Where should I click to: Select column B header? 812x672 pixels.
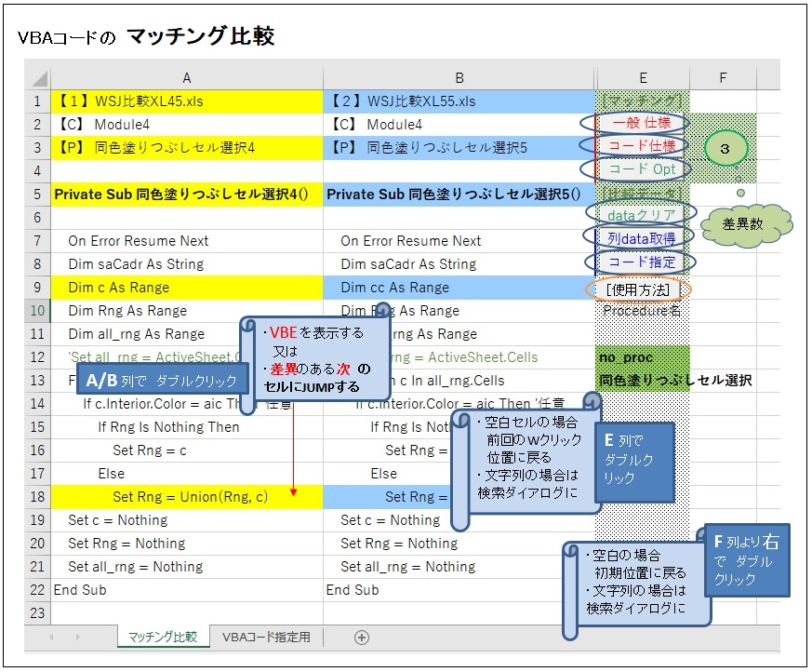(459, 78)
